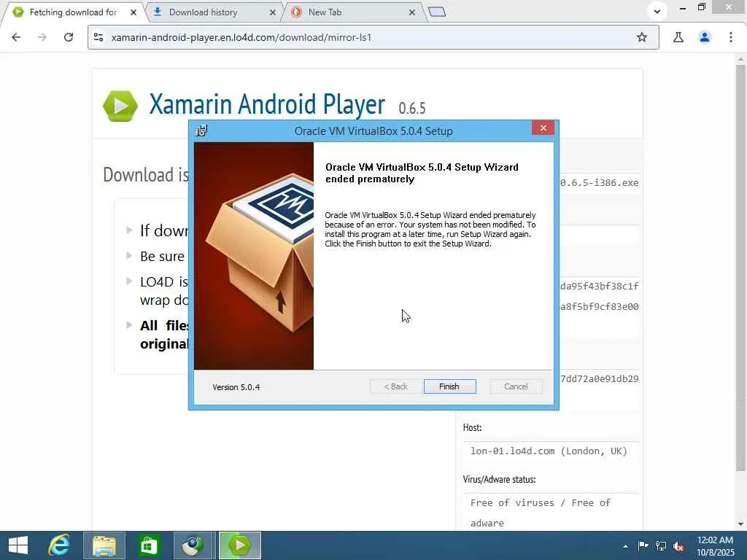Open the tab search dropdown
This screenshot has height=560, width=747.
pyautogui.click(x=657, y=11)
